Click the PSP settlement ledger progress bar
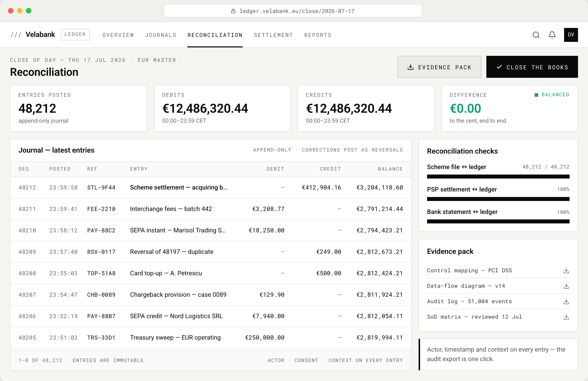This screenshot has height=381, width=588. click(x=498, y=199)
